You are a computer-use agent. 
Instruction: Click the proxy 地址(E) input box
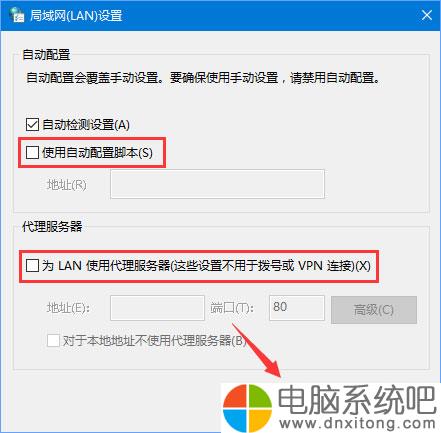[x=157, y=308]
